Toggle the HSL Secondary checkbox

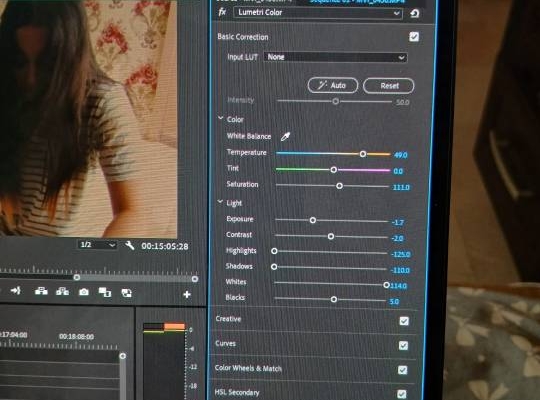[x=402, y=394]
